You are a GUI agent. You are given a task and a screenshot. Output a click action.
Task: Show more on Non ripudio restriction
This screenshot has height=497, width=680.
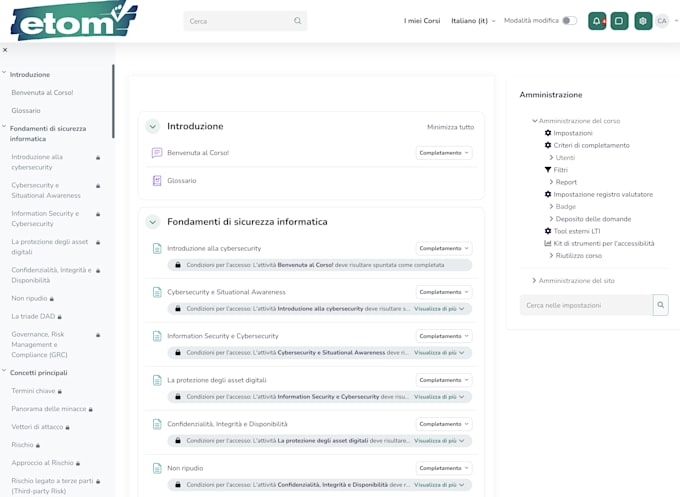[439, 485]
